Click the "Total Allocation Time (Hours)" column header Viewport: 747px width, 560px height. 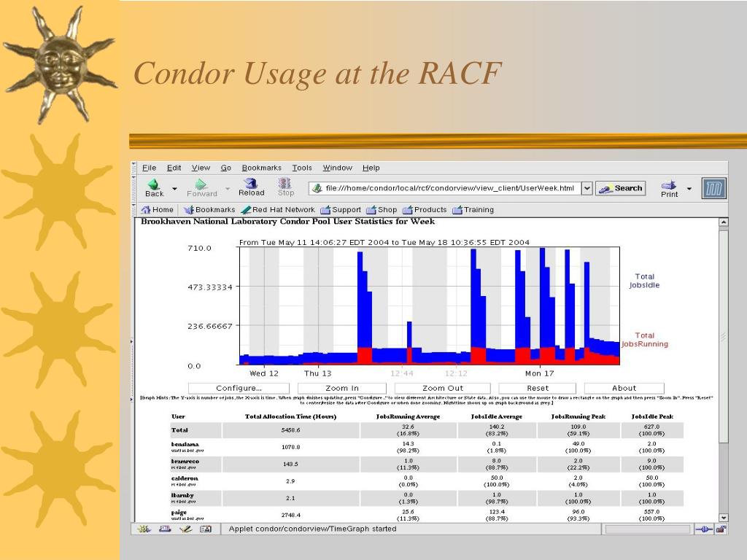click(x=290, y=416)
